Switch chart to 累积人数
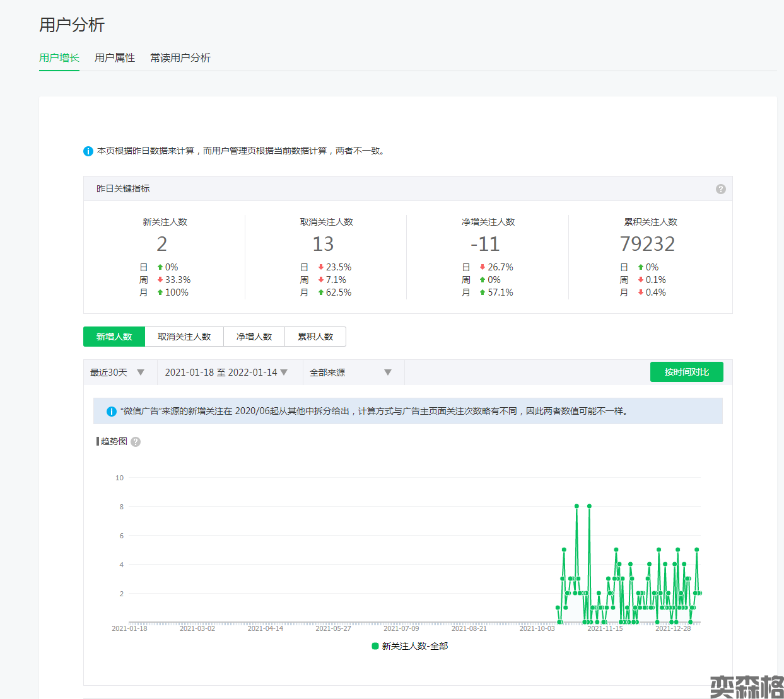The width and height of the screenshot is (784, 699). (315, 337)
